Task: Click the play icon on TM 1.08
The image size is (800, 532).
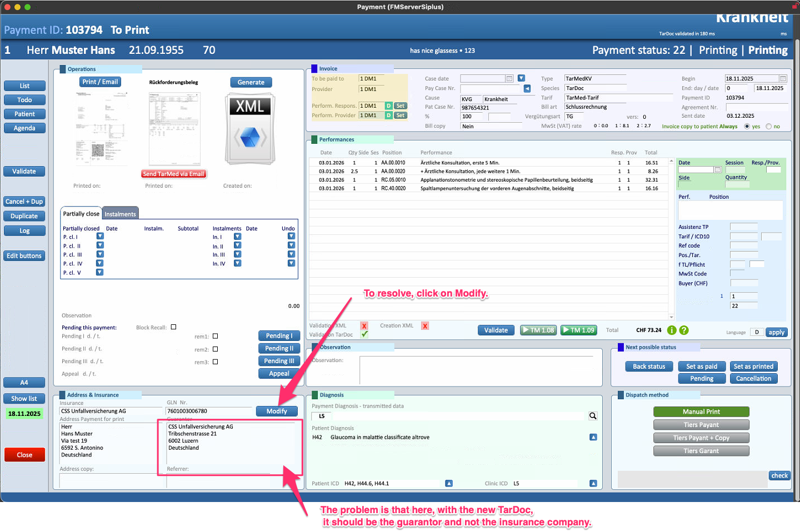Action: point(526,330)
